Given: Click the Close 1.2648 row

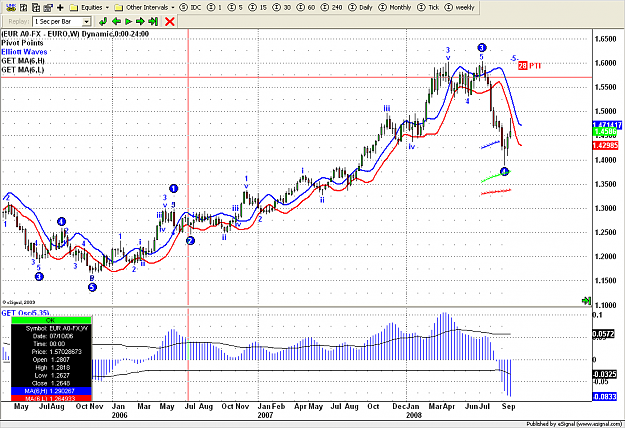Looking at the screenshot, I should click(51, 383).
